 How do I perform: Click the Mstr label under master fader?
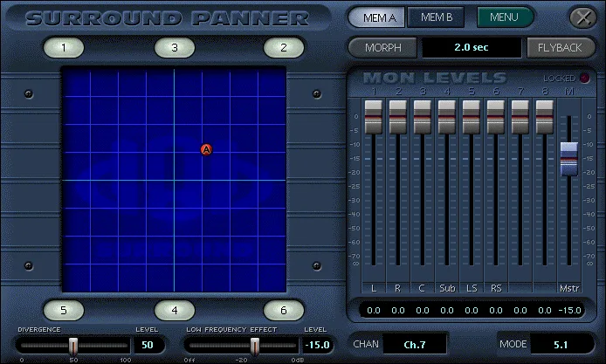click(569, 288)
